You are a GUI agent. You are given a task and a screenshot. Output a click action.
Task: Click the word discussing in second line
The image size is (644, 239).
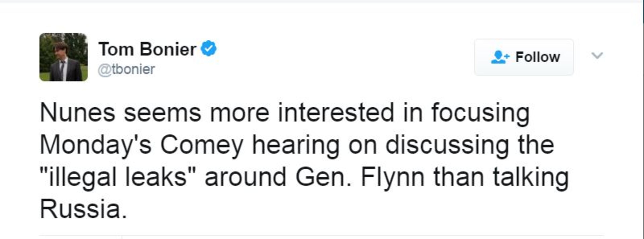pos(447,145)
